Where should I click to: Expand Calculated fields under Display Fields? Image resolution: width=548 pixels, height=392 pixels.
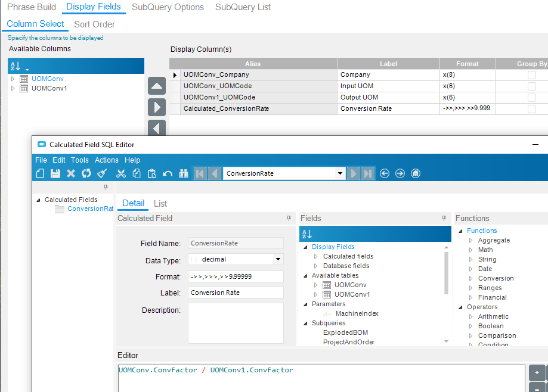pos(316,256)
